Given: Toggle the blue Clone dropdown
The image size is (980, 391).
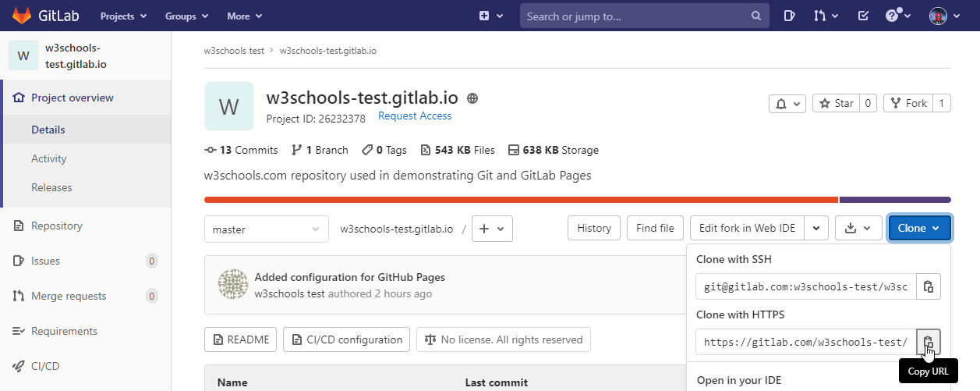Looking at the screenshot, I should pos(919,228).
